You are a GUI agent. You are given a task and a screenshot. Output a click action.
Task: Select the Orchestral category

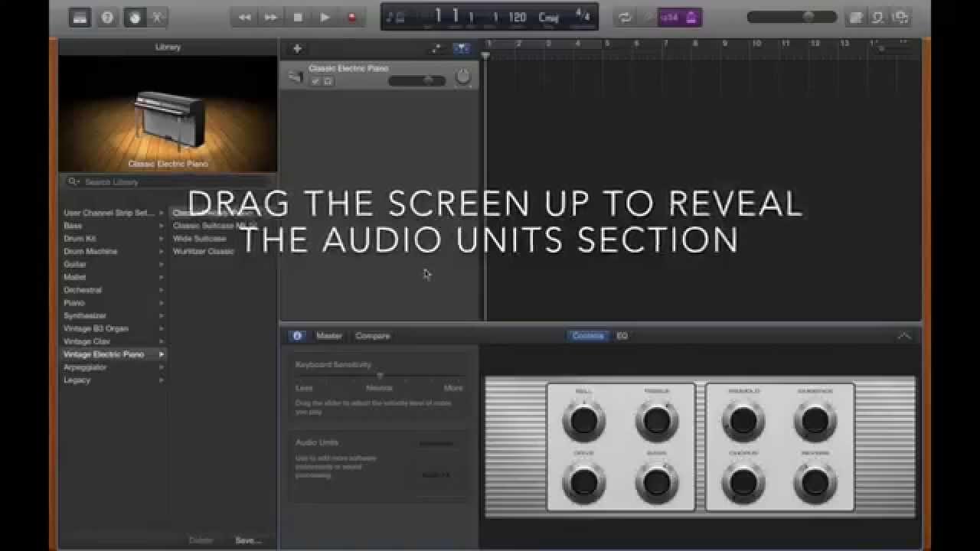(x=113, y=290)
